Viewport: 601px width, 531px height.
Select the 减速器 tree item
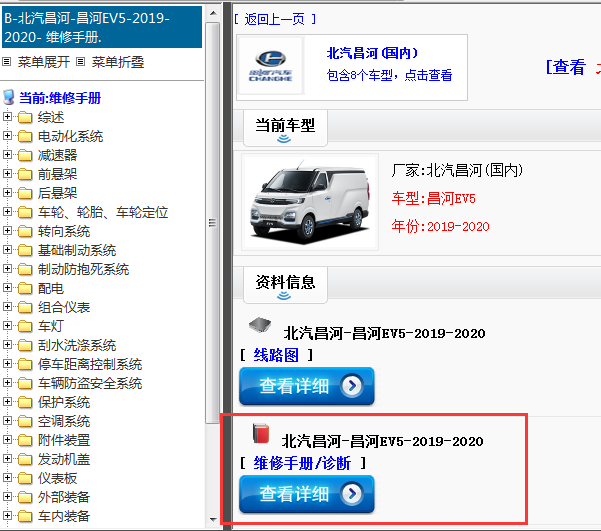(57, 155)
